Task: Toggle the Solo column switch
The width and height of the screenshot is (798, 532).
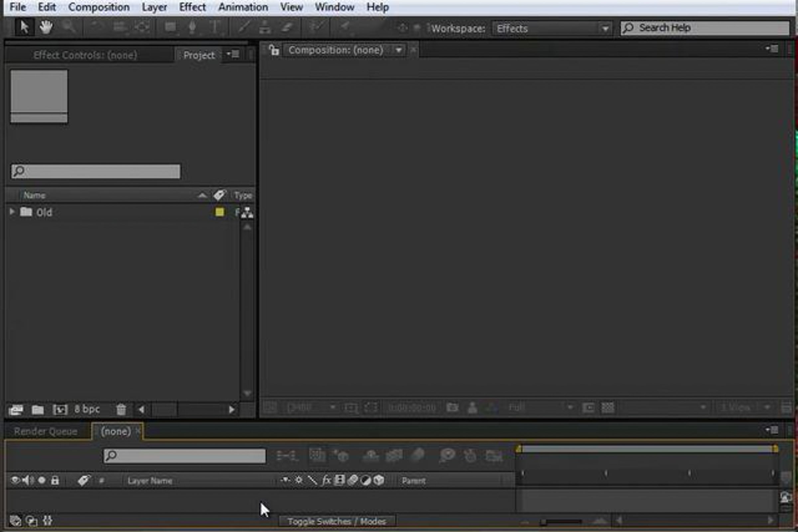Action: coord(42,480)
